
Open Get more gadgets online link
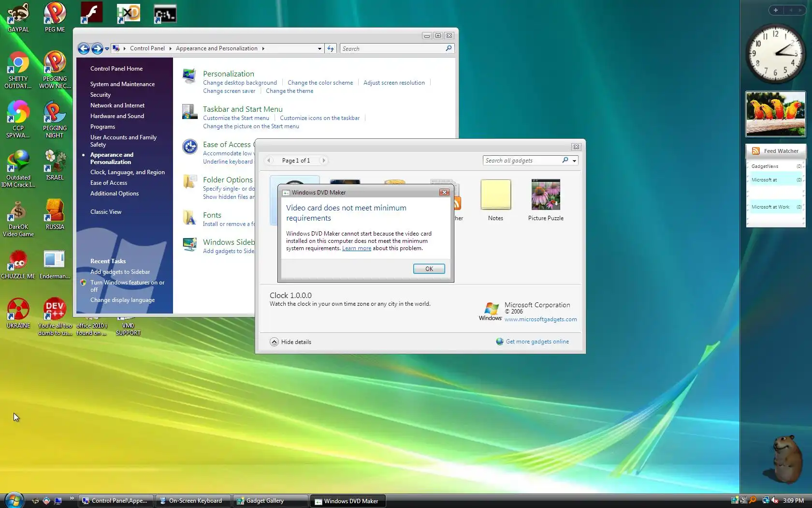(537, 342)
